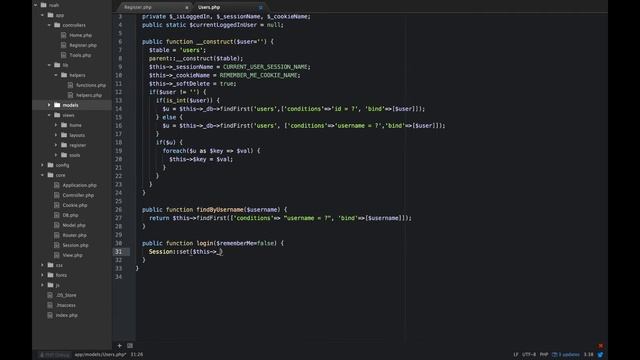Click findByUsername function name in code
The height and width of the screenshot is (360, 640).
(x=220, y=210)
